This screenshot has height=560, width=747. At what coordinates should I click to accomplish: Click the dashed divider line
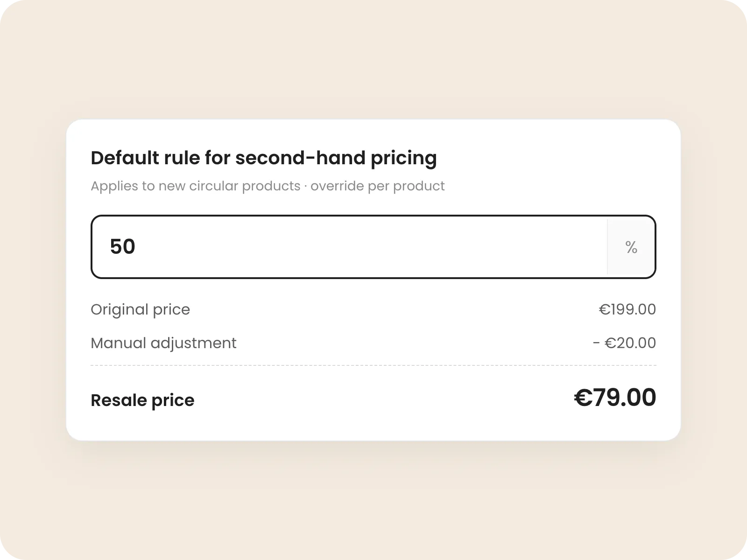click(x=373, y=365)
